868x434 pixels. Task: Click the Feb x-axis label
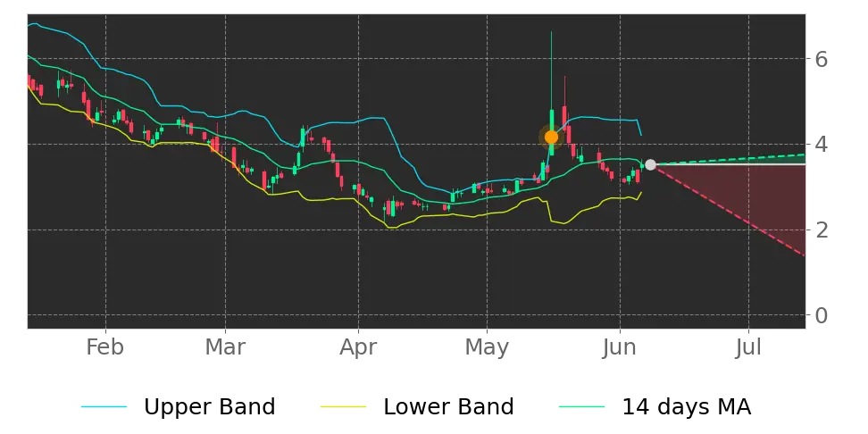pos(105,347)
